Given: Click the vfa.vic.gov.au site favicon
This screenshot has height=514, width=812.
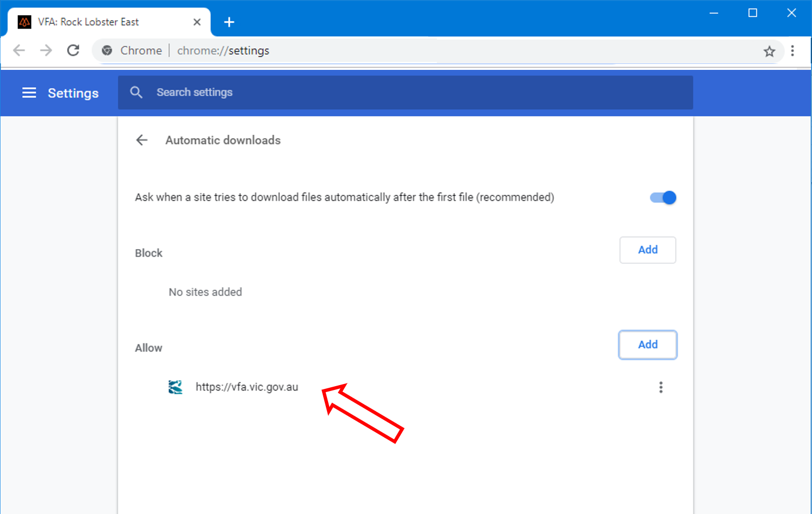Looking at the screenshot, I should [x=175, y=387].
